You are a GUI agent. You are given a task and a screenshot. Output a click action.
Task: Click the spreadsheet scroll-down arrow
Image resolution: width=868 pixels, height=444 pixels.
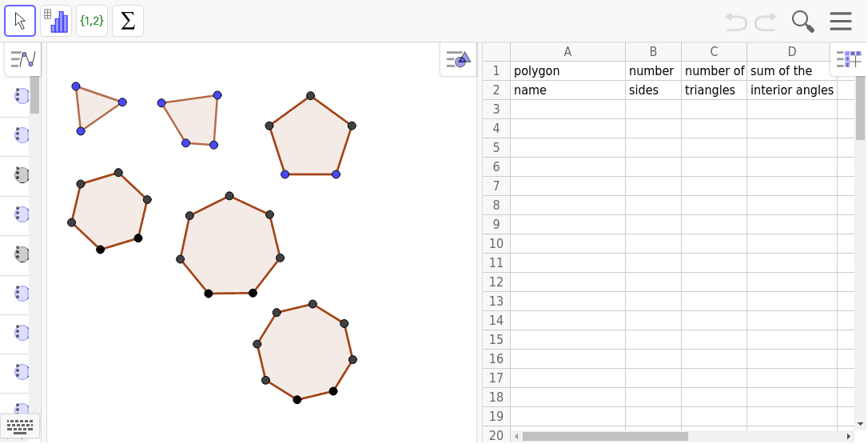click(860, 425)
